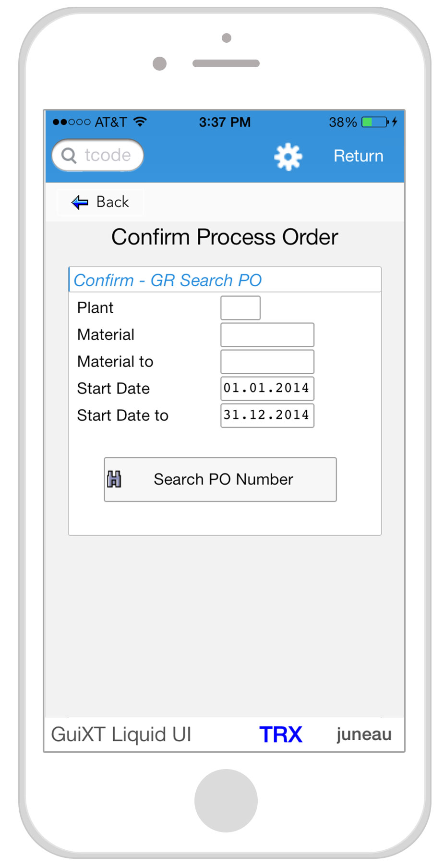Open settings with the gear icon
This screenshot has width=444, height=868.
tap(288, 156)
